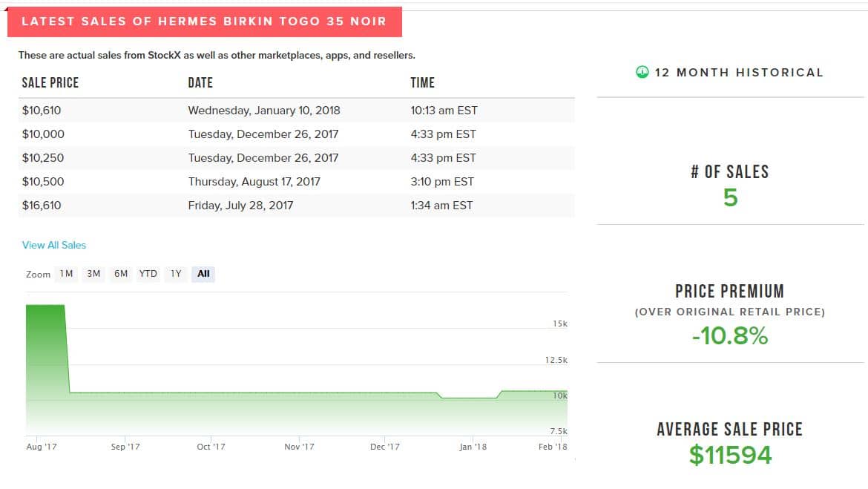The height and width of the screenshot is (489, 868).
Task: Click the Aug '17 chart axis label
Action: pos(42,447)
